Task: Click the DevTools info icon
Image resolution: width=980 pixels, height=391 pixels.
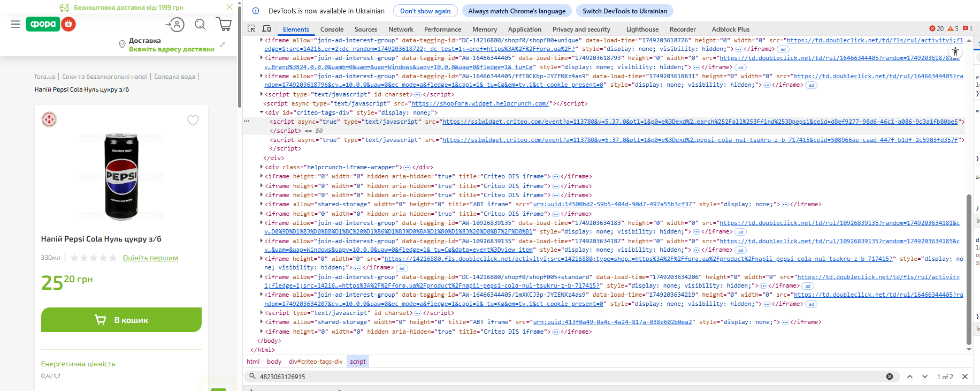Action: pos(256,11)
